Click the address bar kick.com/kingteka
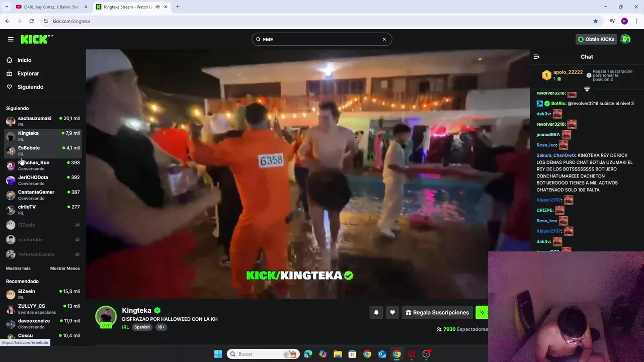The width and height of the screenshot is (644, 362). (71, 21)
